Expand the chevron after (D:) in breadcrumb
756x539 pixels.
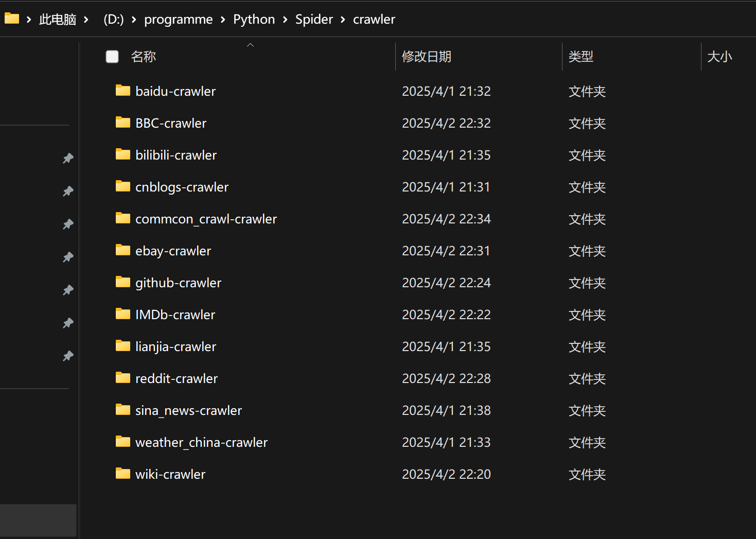(x=134, y=20)
